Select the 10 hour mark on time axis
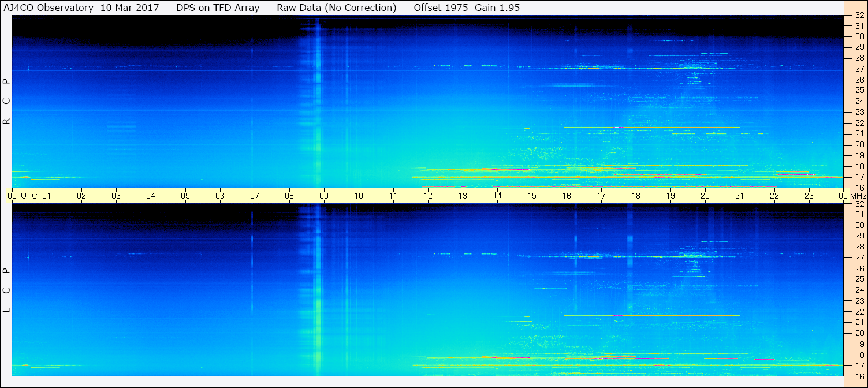The width and height of the screenshot is (868, 388). tap(359, 196)
